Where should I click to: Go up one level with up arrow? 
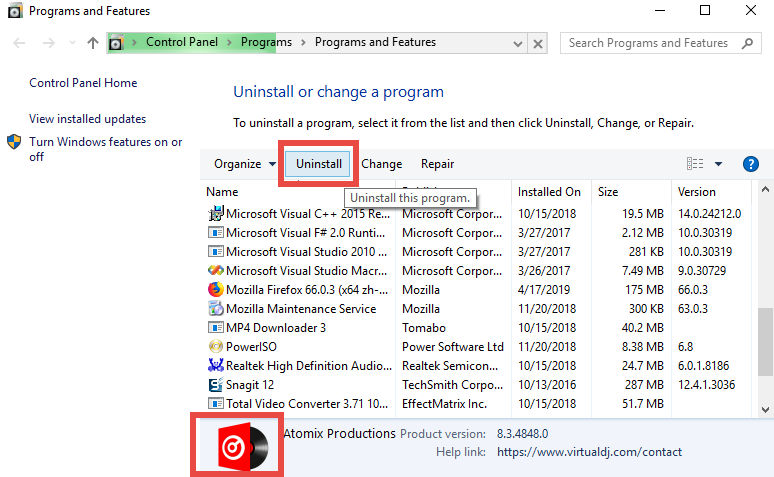93,43
